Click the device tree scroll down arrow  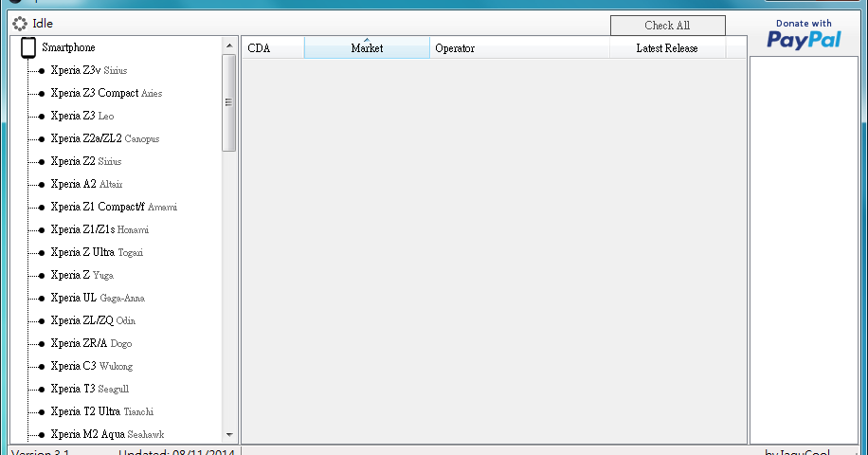click(x=229, y=434)
